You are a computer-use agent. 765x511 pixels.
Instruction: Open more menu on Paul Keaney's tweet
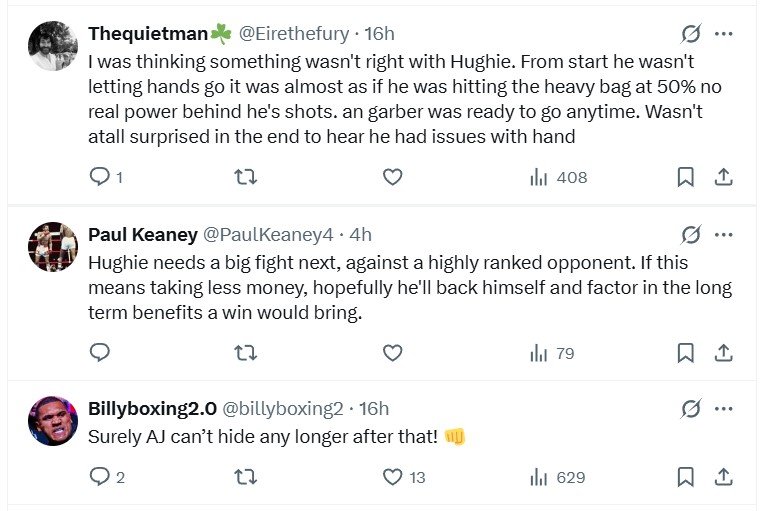pos(724,234)
